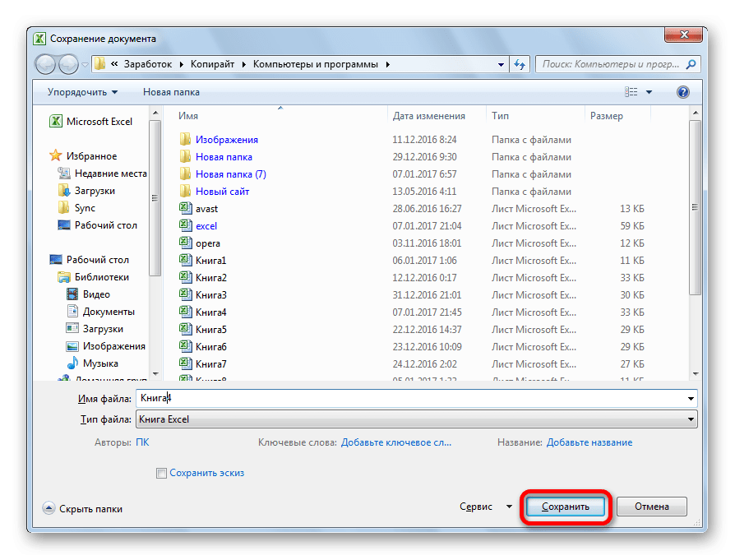
Task: Select the excel workbook file icon
Action: click(x=186, y=225)
